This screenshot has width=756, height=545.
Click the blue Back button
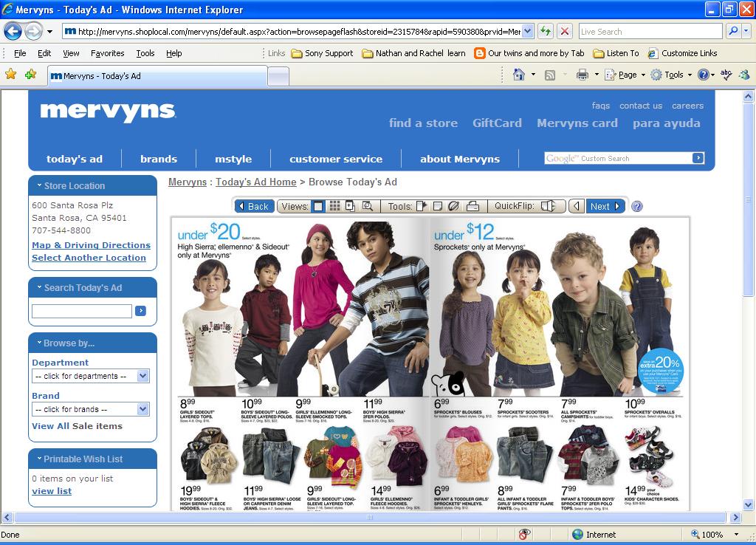tap(255, 207)
